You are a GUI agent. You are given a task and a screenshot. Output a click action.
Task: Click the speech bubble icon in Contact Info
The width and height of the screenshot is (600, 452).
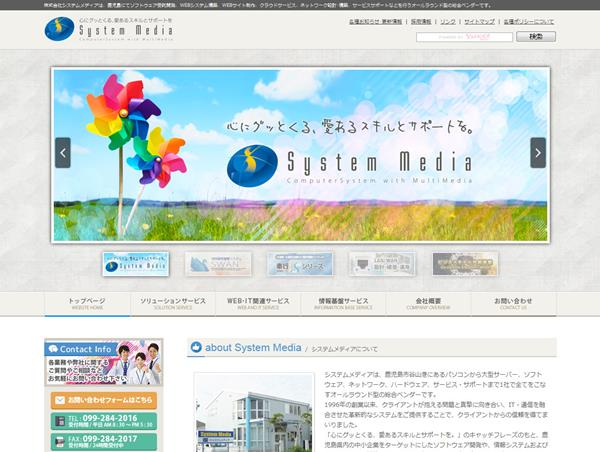pyautogui.click(x=53, y=349)
